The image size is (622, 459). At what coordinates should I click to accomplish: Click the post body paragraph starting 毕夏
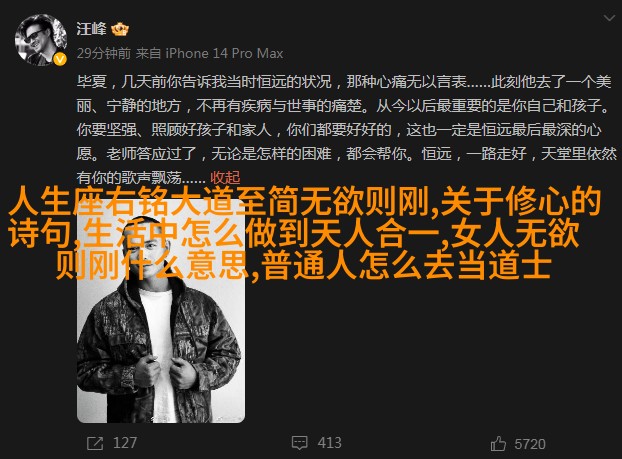tap(346, 130)
